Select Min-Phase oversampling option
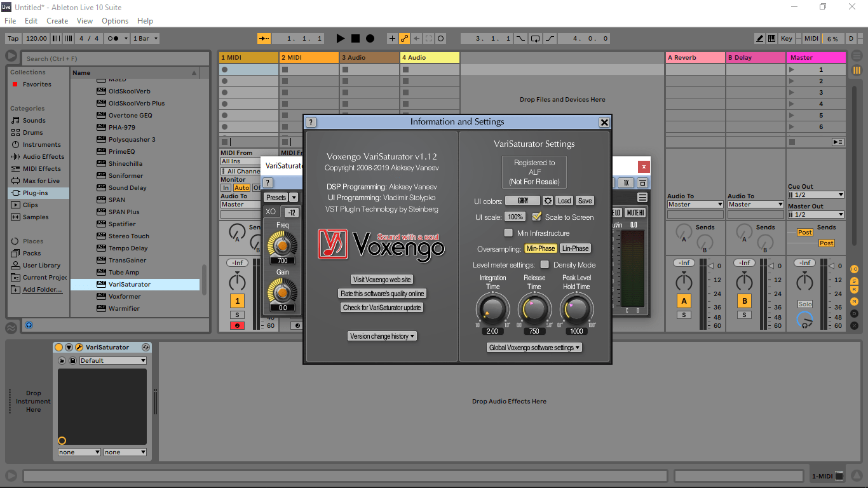Viewport: 868px width, 488px height. [x=541, y=248]
